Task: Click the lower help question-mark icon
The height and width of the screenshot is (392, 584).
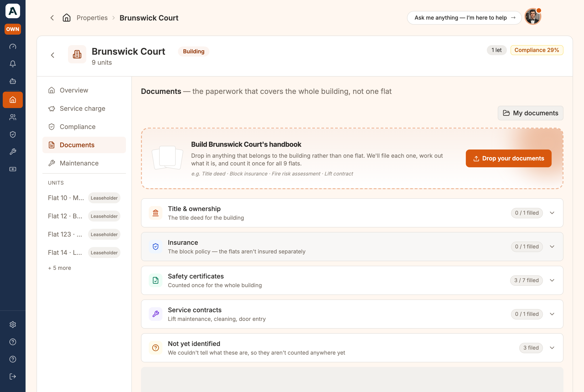Action: pos(13,359)
